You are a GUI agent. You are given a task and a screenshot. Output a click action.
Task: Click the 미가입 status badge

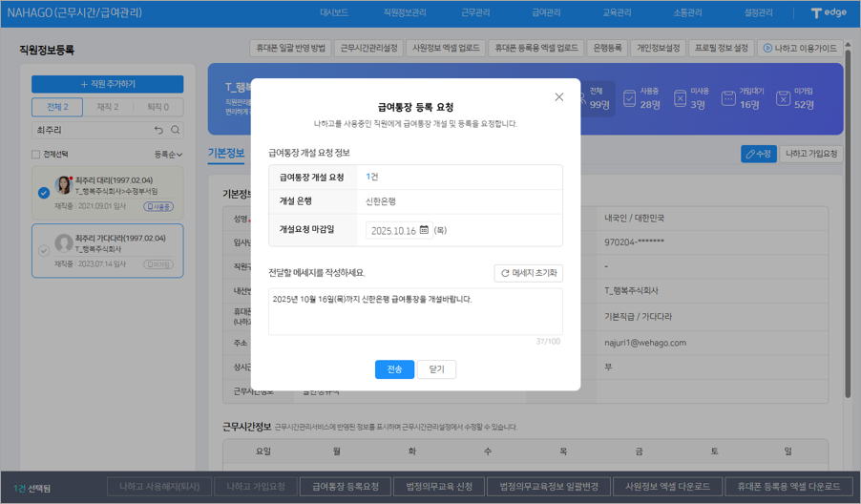pyautogui.click(x=158, y=264)
